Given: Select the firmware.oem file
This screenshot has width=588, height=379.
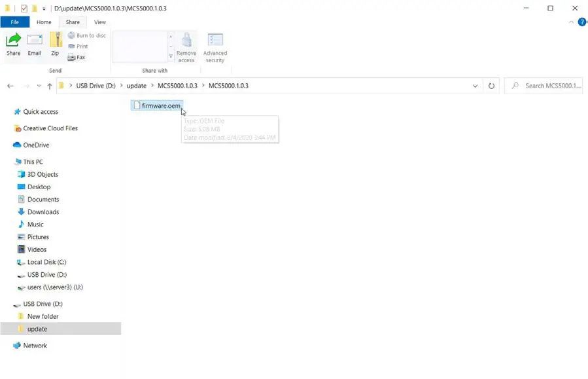Looking at the screenshot, I should click(x=157, y=105).
